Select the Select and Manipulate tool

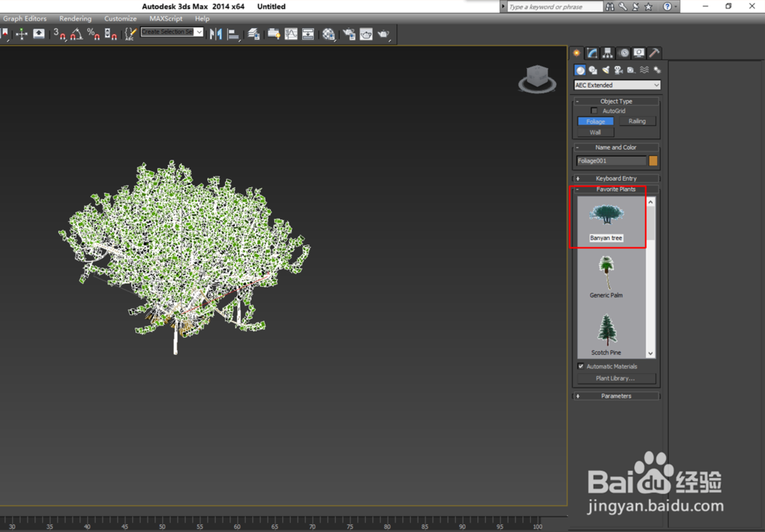point(21,34)
